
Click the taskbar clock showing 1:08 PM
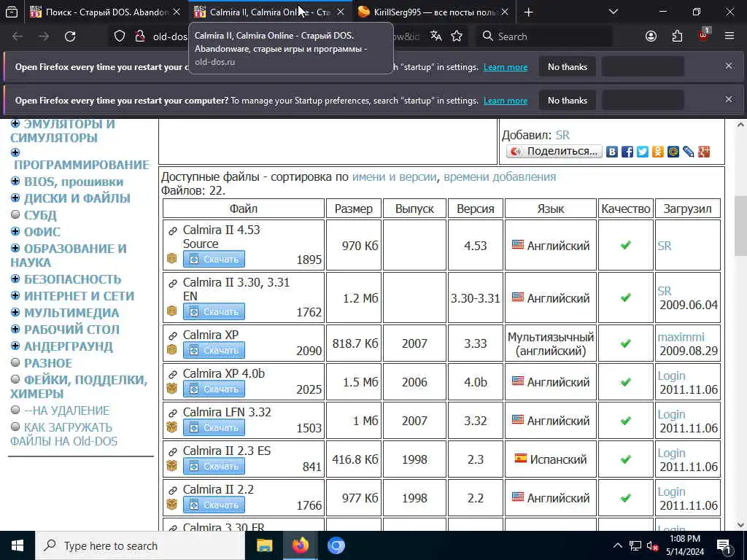684,545
